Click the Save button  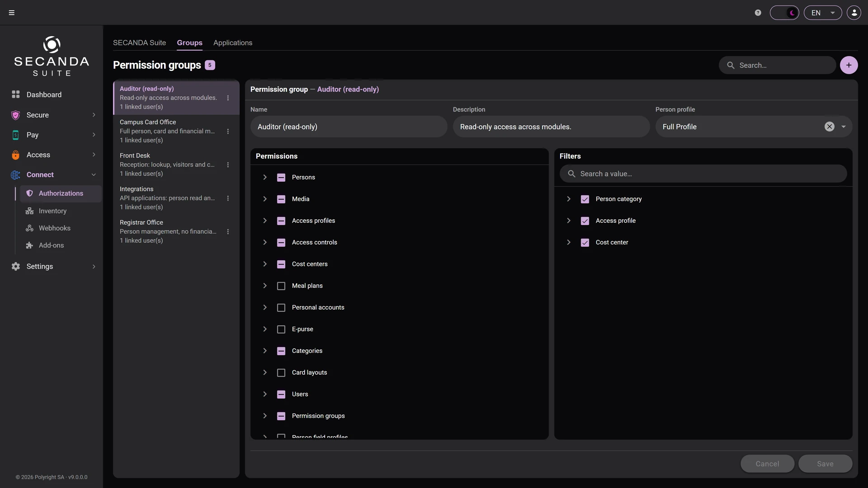[825, 464]
